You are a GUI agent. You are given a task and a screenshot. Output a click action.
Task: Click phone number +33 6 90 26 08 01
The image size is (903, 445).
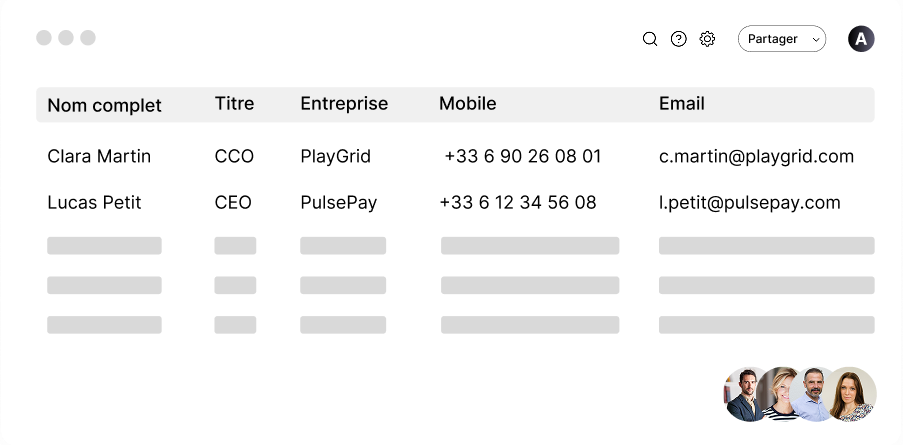(522, 156)
